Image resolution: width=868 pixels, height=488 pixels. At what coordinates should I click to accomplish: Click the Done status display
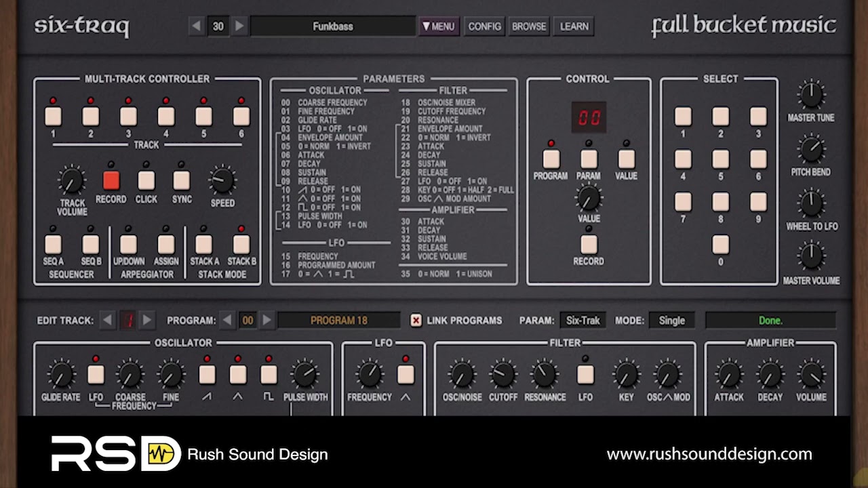(x=770, y=320)
